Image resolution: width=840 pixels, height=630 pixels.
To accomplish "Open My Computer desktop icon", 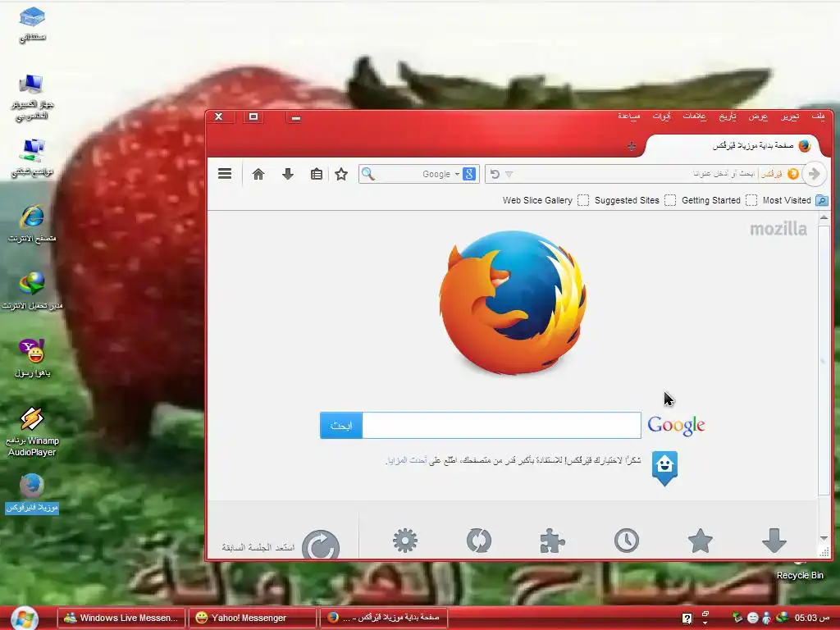I will pyautogui.click(x=31, y=97).
